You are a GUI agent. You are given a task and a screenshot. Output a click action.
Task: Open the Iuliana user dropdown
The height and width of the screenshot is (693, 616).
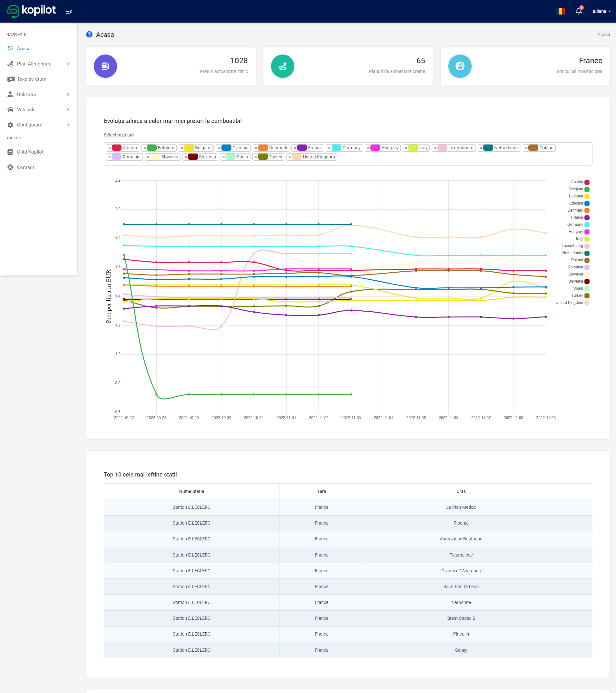pyautogui.click(x=601, y=11)
